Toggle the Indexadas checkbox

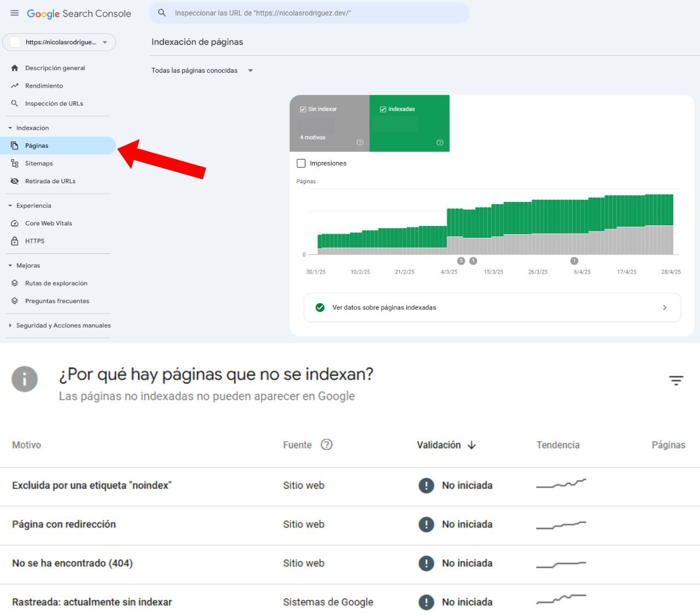[x=383, y=109]
